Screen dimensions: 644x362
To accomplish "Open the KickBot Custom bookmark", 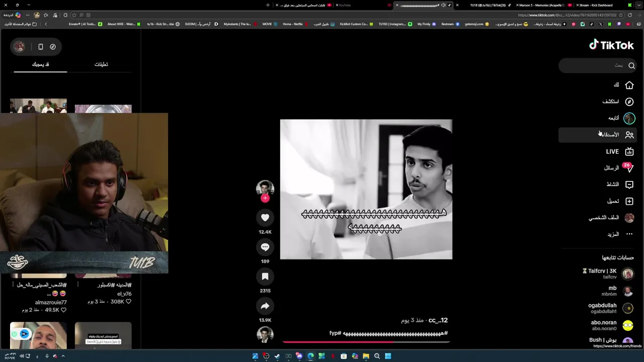I will click(356, 24).
